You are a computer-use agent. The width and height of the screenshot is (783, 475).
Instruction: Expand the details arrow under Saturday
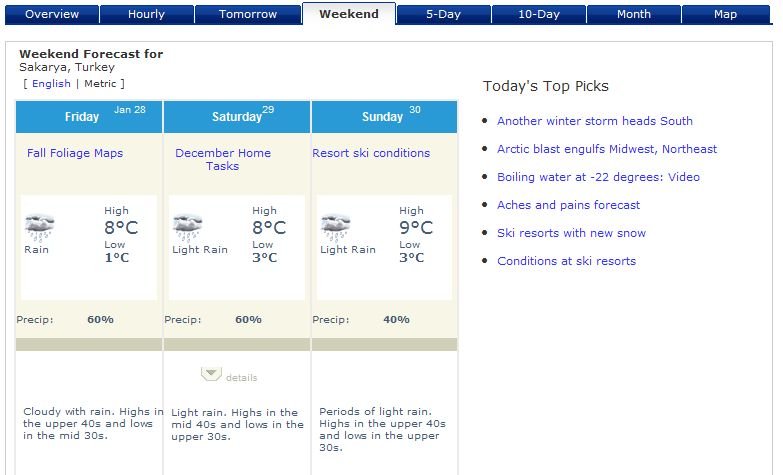211,374
